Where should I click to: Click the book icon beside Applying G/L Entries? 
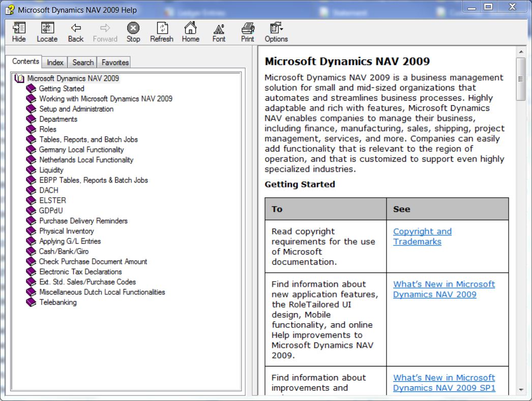click(31, 241)
